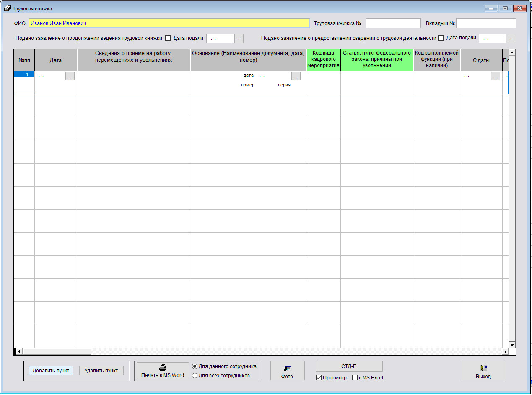Open the Фото picture button
Image resolution: width=532 pixels, height=395 pixels.
pyautogui.click(x=287, y=371)
